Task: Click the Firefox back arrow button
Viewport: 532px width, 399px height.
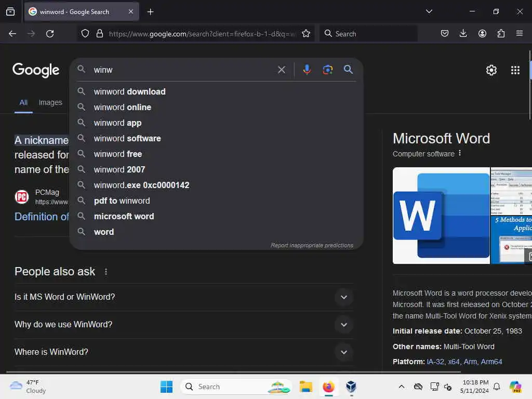Action: 12,34
